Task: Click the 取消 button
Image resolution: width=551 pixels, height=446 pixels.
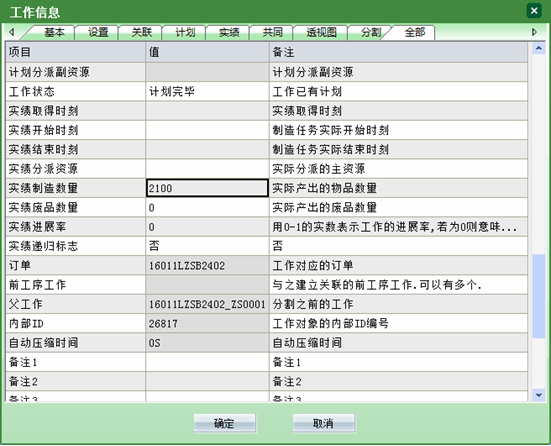Action: point(324,423)
